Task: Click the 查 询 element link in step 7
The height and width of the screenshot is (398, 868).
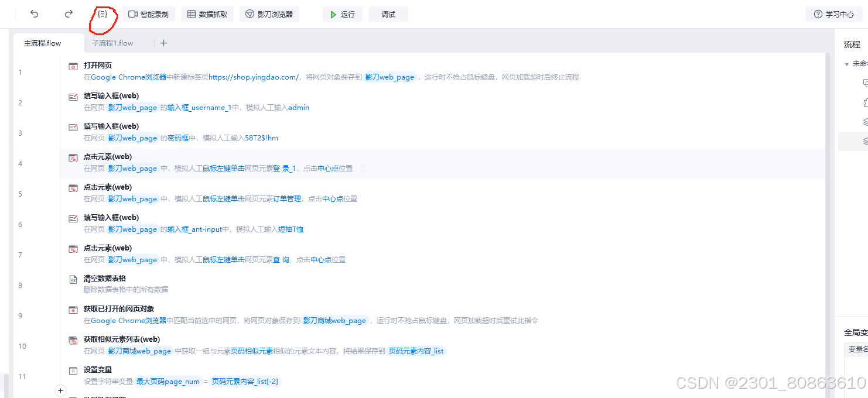Action: (x=281, y=259)
